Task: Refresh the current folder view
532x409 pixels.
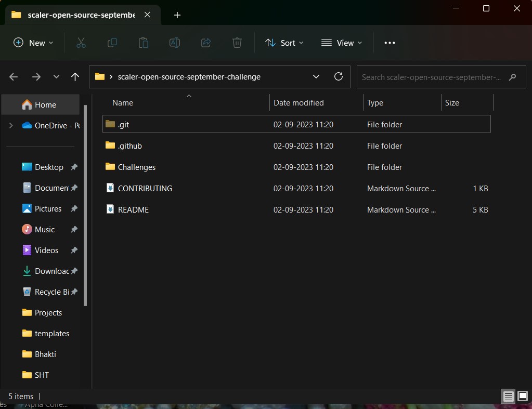Action: pos(339,77)
